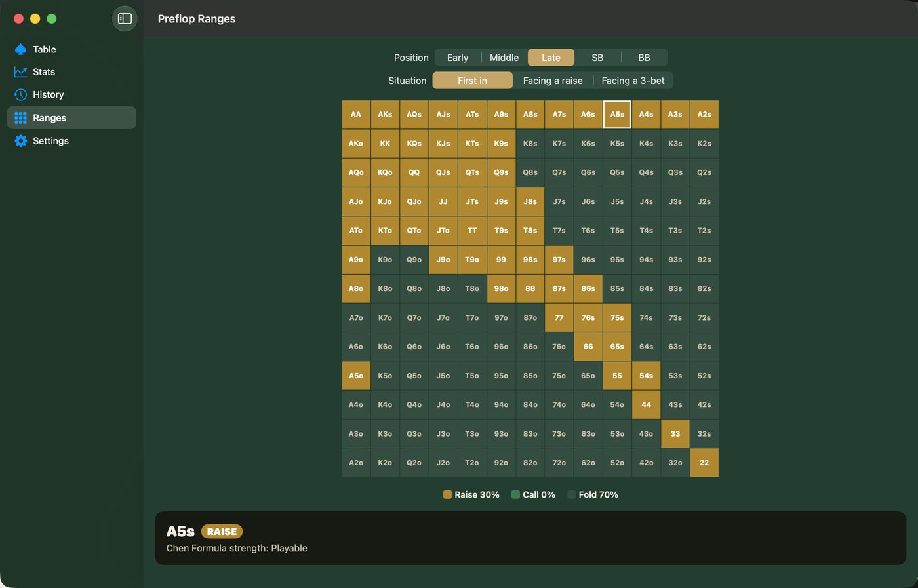Click the chart icon beside Stats

pyautogui.click(x=20, y=72)
